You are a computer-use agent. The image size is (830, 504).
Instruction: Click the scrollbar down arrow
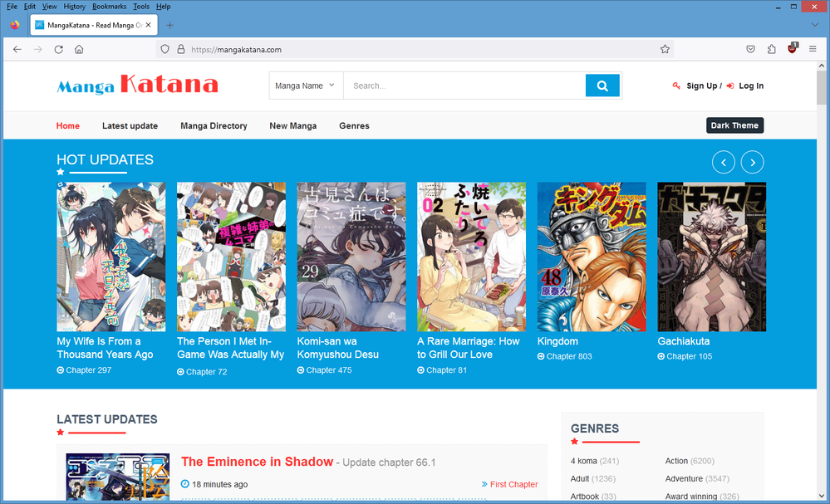822,496
